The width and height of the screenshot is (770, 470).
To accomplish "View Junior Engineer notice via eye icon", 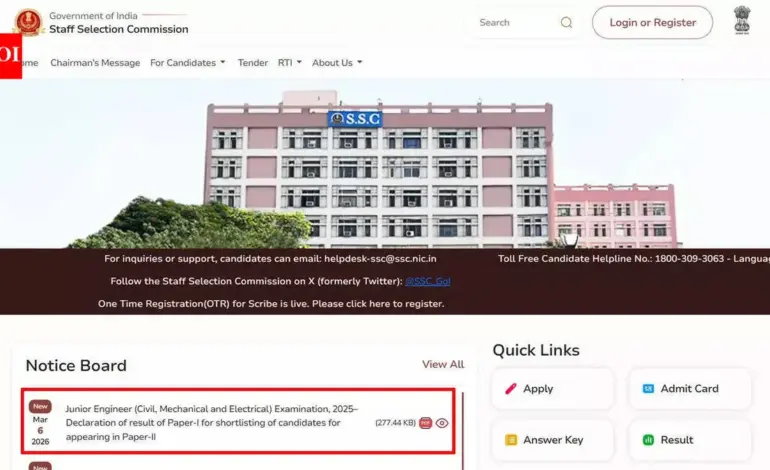I will [x=441, y=423].
